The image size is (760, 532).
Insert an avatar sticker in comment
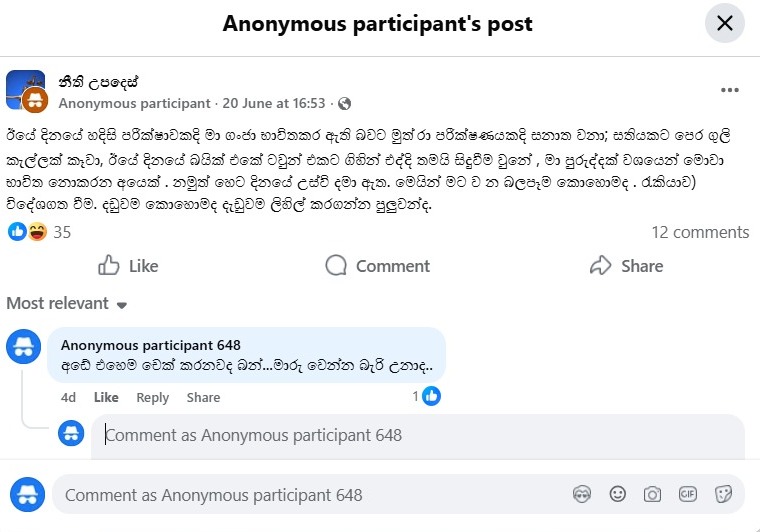[x=582, y=495]
